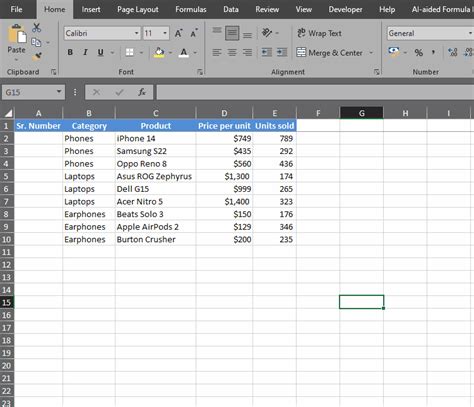Select Bottom Align icon

(247, 35)
